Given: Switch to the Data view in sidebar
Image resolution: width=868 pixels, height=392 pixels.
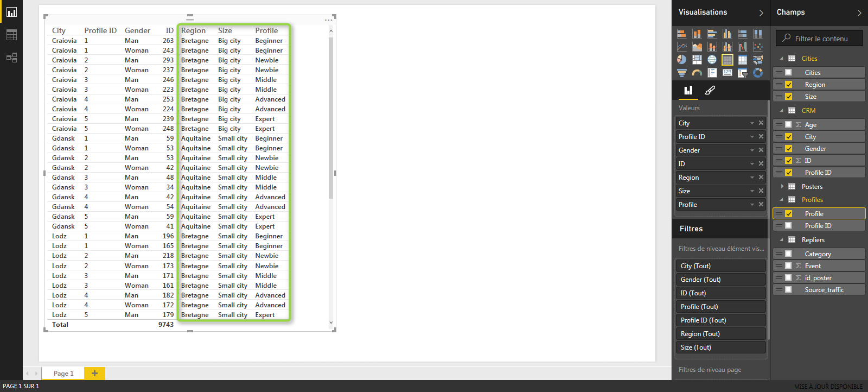Looking at the screenshot, I should (x=11, y=35).
